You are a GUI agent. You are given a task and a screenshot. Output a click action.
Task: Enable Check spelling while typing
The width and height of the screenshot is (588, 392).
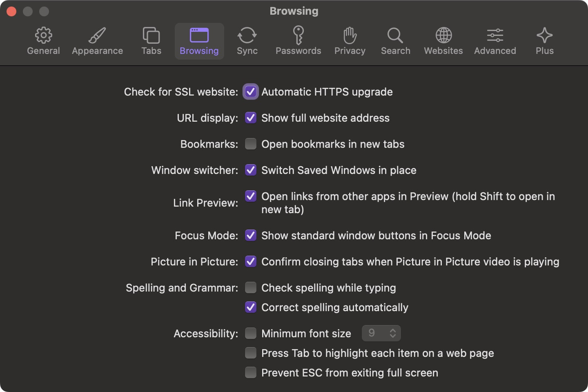pyautogui.click(x=251, y=288)
